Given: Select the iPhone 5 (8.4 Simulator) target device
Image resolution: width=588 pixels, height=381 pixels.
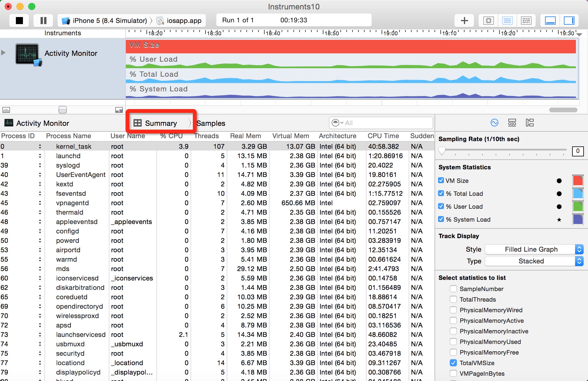Looking at the screenshot, I should pyautogui.click(x=104, y=21).
